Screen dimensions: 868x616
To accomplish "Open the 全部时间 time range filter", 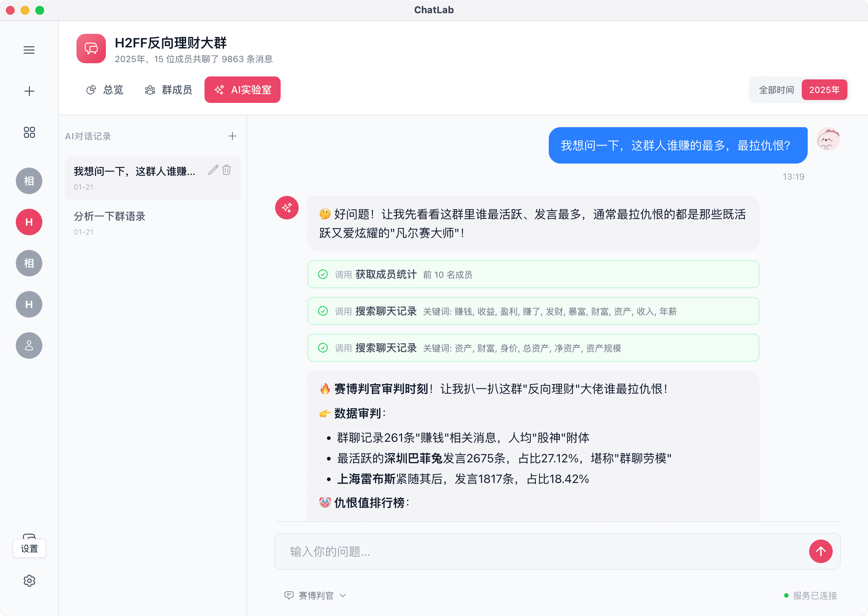I will click(x=776, y=90).
